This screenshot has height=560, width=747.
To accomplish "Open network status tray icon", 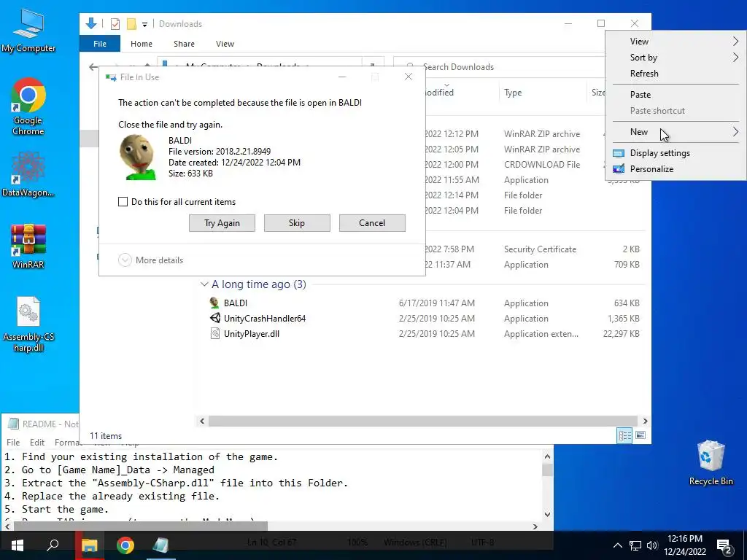I will tap(635, 545).
